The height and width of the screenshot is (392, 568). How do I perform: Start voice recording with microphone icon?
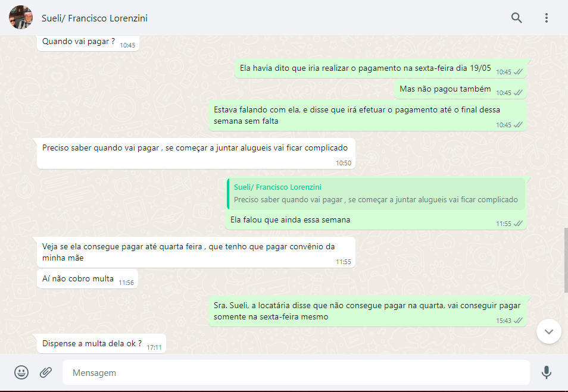coord(546,372)
